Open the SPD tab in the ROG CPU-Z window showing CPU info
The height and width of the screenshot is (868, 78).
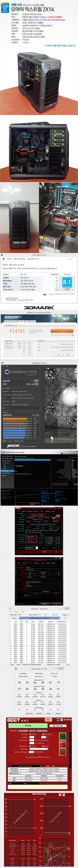pyautogui.click(x=42, y=512)
